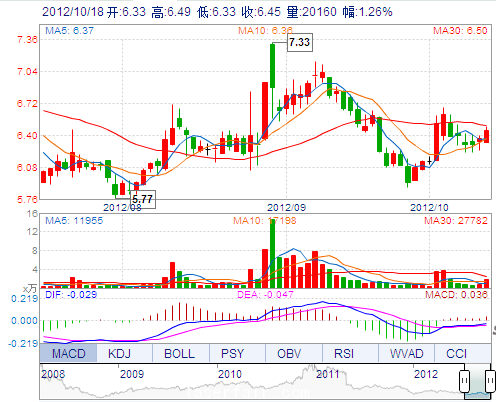Click the MA10: 17198 volume legend
This screenshot has width=496, height=402.
[x=265, y=220]
